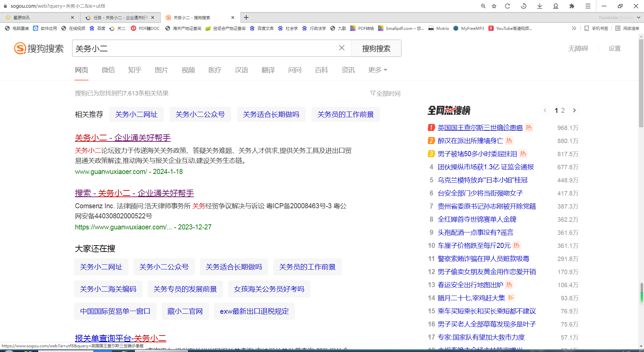Open a new tab with the plus icon

(x=246, y=17)
